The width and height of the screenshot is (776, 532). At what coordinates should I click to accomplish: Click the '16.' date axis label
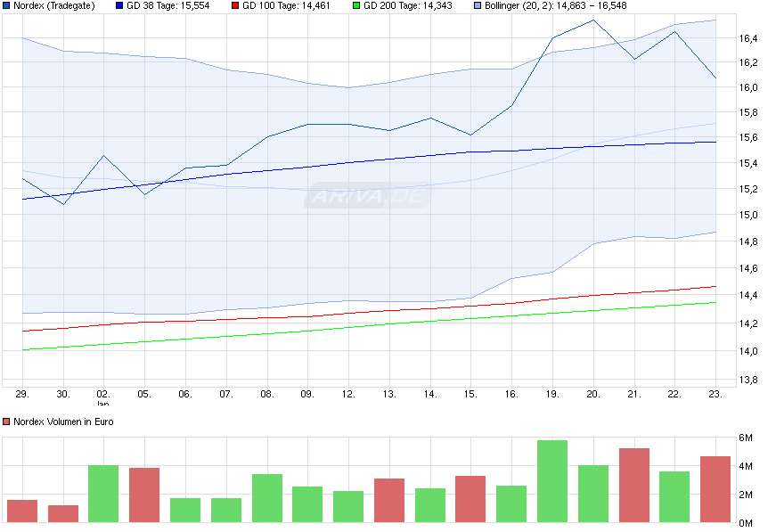coord(511,394)
